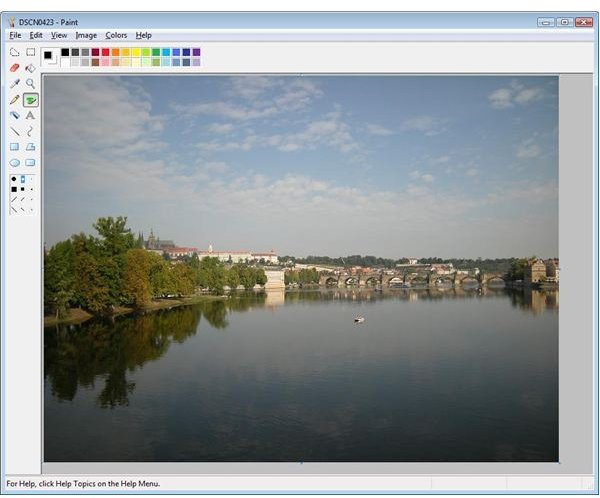Pick the Fill With Color bucket tool

(x=31, y=68)
